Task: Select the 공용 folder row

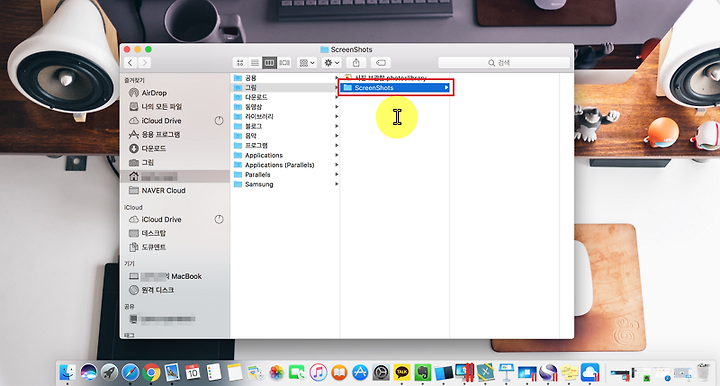Action: (285, 78)
